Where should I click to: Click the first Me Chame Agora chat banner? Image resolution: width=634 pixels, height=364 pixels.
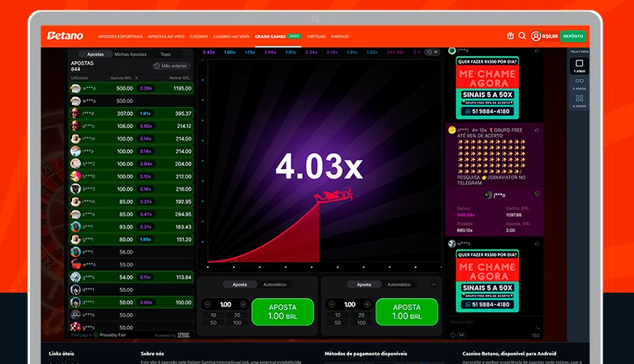(x=488, y=87)
